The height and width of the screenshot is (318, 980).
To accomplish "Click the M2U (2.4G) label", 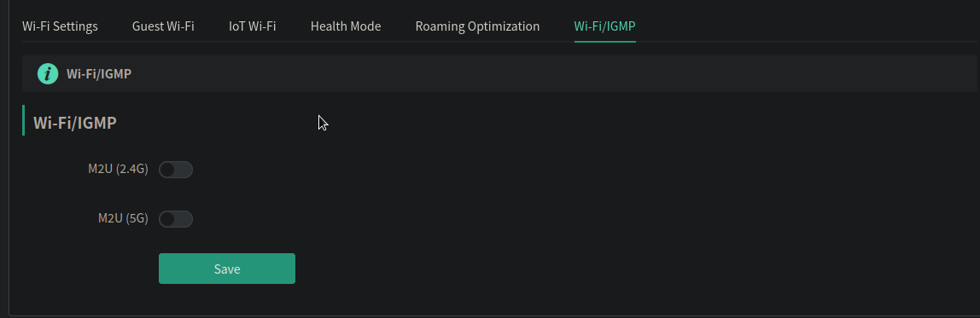I will click(118, 169).
